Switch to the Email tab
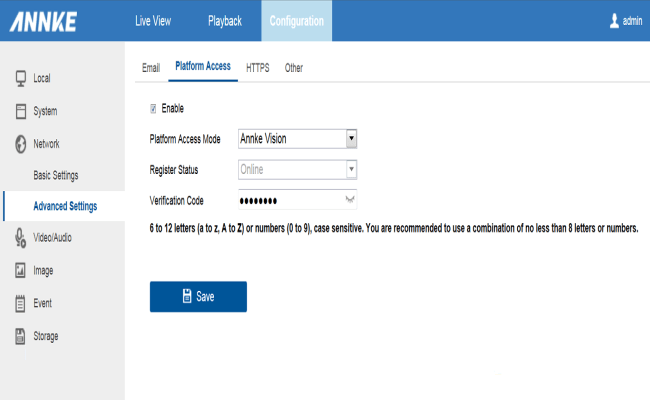 tap(151, 68)
